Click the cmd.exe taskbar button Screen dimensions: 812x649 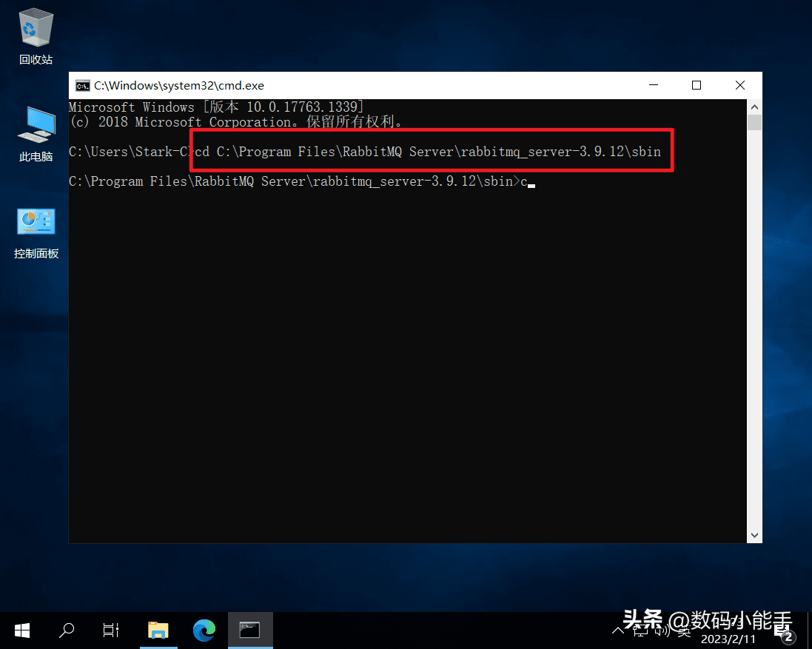(249, 630)
